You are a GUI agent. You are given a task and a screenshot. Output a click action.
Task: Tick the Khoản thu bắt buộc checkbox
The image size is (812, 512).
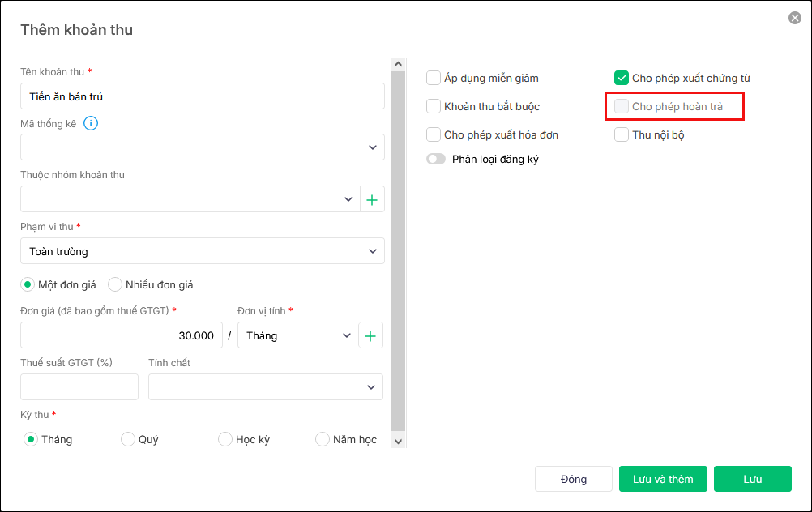(434, 106)
